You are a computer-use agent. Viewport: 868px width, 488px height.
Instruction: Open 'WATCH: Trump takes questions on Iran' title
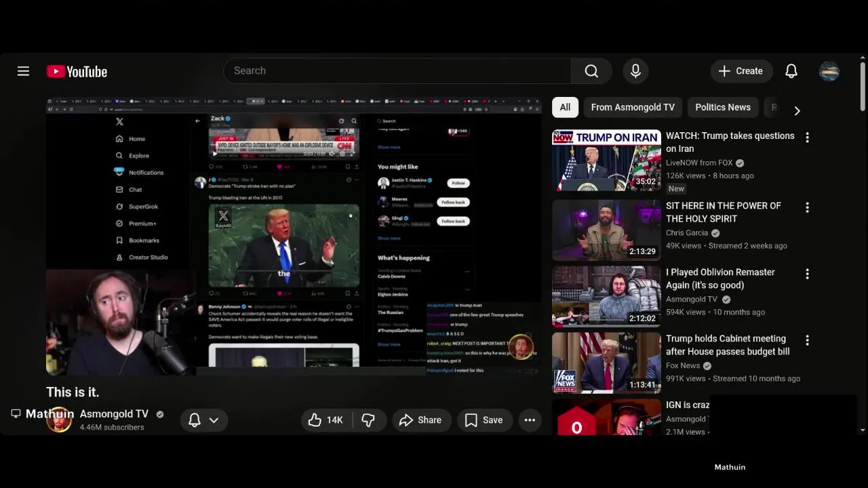tap(730, 142)
